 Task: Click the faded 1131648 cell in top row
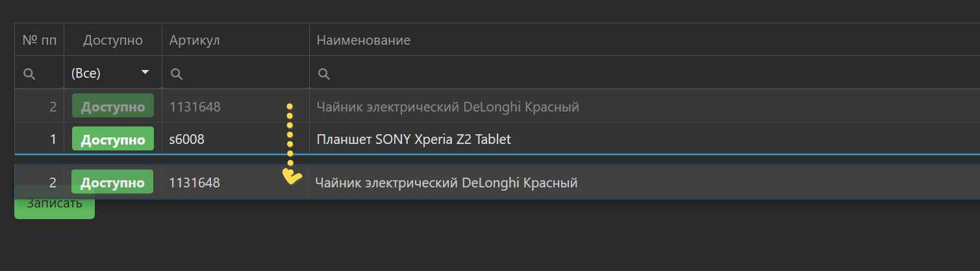point(195,106)
